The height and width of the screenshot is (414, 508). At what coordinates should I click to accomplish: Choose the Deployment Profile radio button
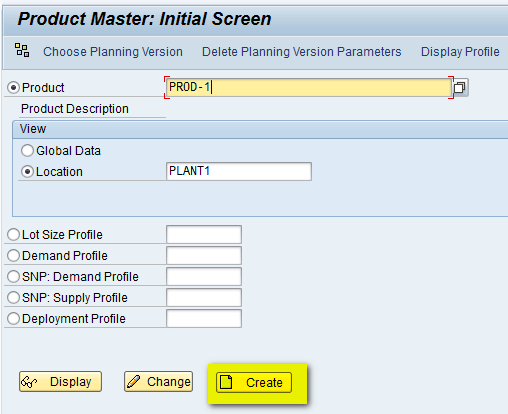13,319
